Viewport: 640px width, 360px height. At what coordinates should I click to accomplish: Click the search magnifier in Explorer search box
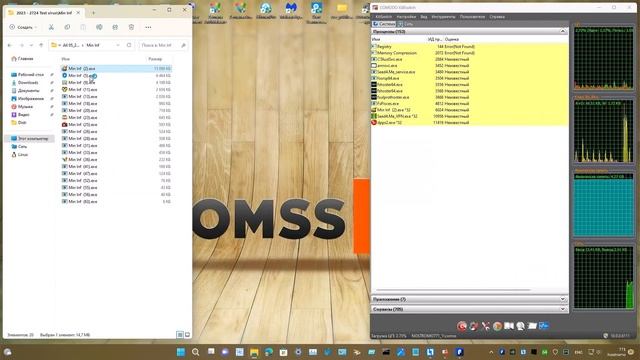pos(183,45)
